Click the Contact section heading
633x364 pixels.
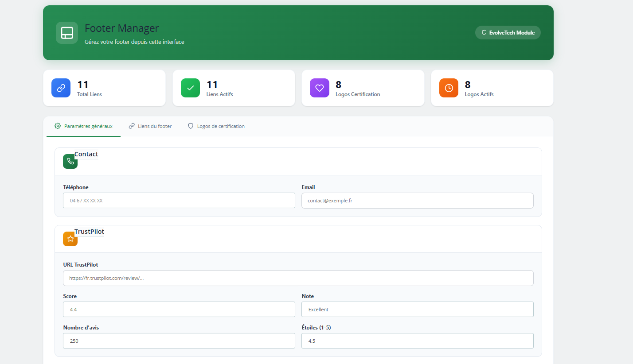click(86, 154)
